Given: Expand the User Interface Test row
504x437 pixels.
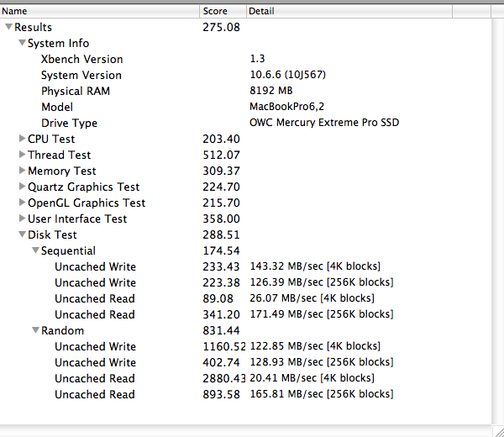Looking at the screenshot, I should (22, 218).
